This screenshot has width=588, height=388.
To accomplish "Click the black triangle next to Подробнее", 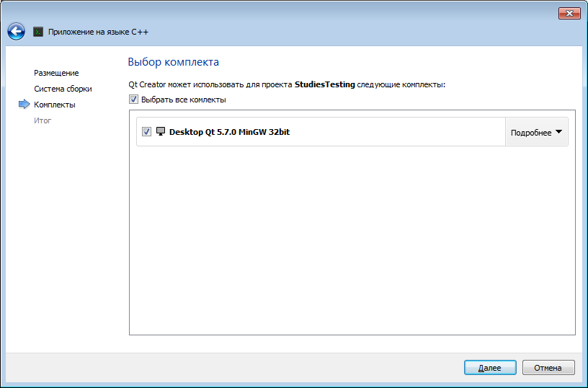I will [x=558, y=132].
